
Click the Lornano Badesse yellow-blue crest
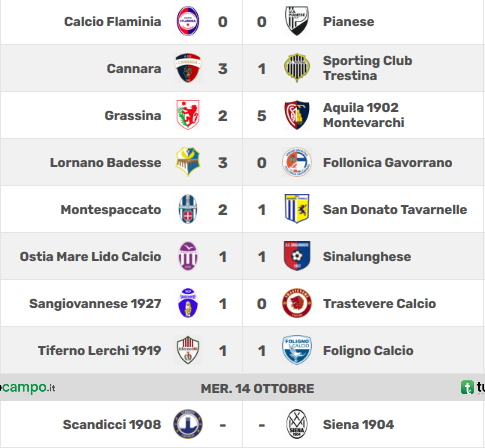(x=188, y=162)
